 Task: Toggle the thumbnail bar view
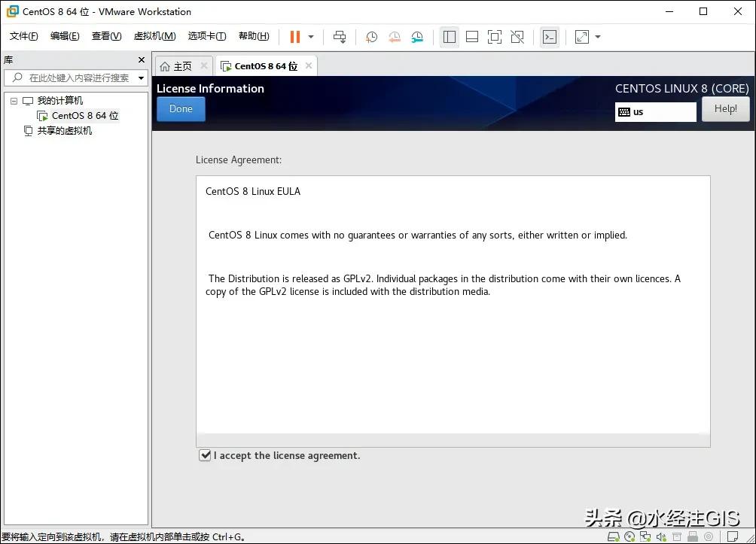[472, 36]
